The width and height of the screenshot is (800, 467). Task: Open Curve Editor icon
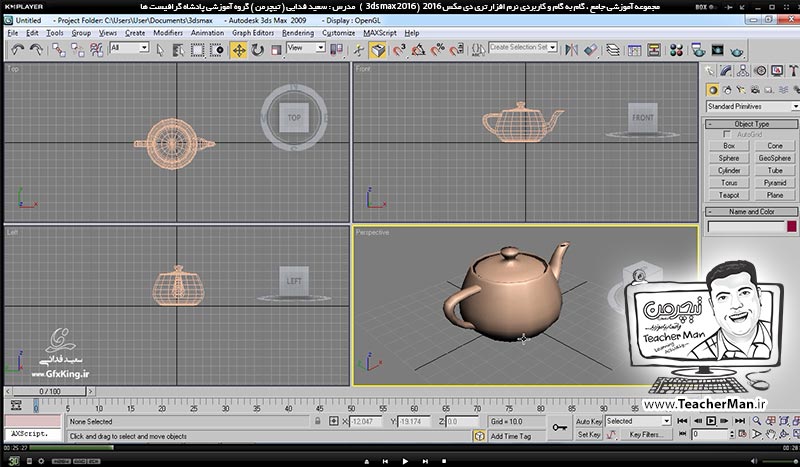pos(634,50)
